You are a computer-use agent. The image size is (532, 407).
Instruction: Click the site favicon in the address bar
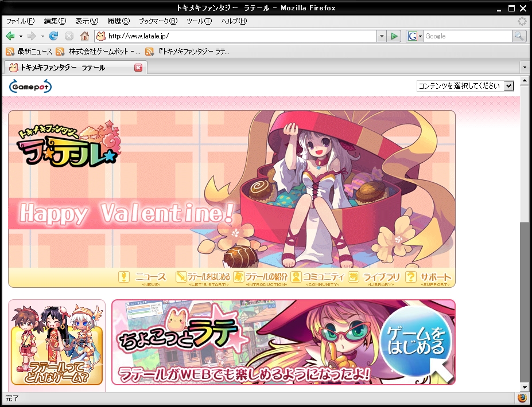(101, 36)
